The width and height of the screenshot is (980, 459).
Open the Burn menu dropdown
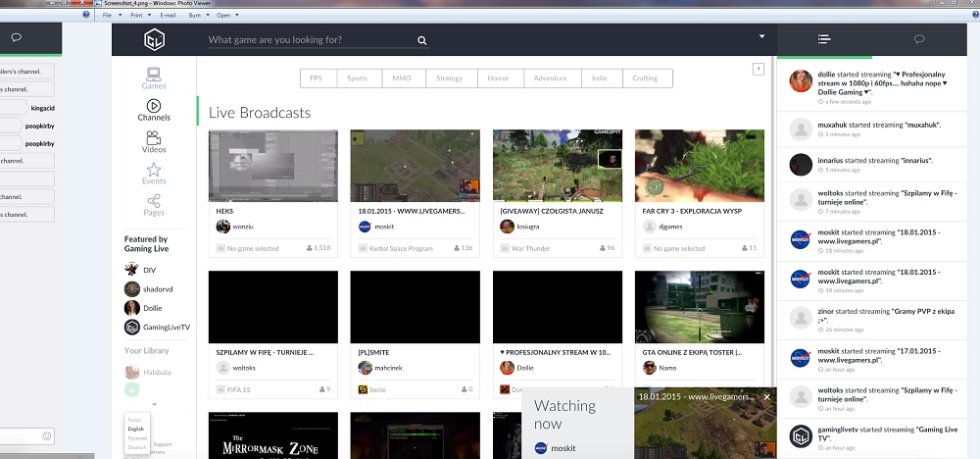click(x=199, y=15)
